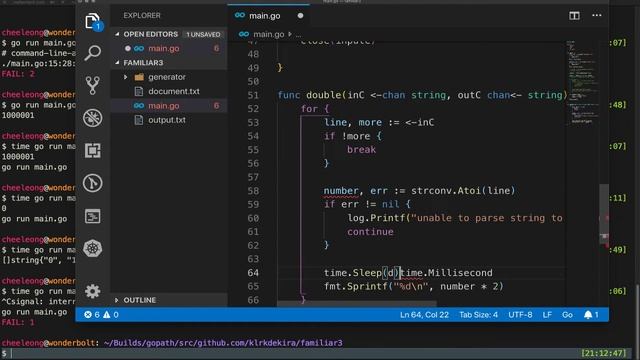This screenshot has width=640, height=360.
Task: Click the breadcrumb ellipsis after main.go
Action: (298, 35)
